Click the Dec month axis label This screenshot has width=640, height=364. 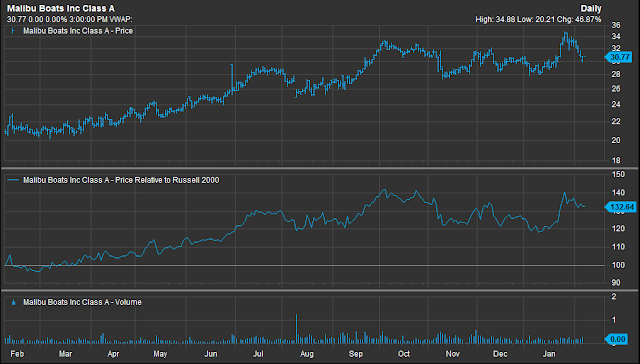(x=500, y=354)
